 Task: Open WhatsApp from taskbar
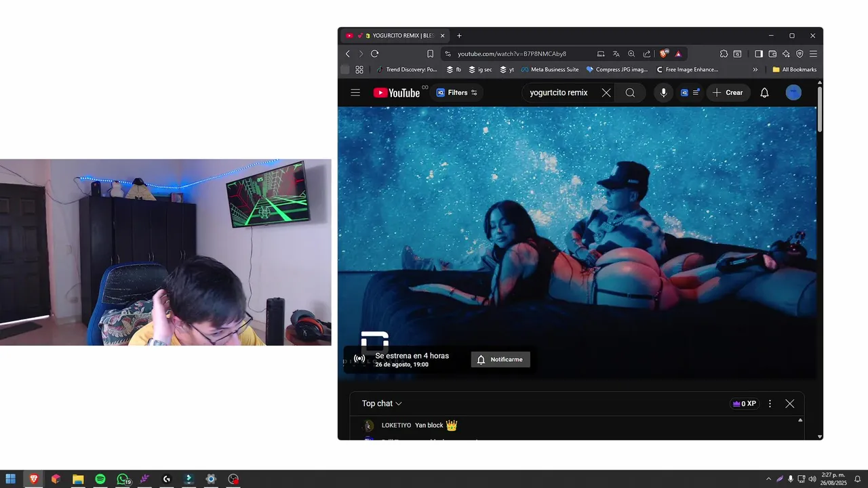click(x=123, y=479)
